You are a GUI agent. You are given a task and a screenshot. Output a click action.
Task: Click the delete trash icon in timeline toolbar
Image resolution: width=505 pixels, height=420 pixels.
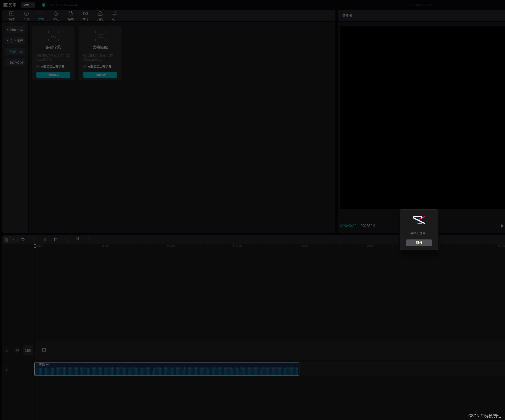[56, 240]
